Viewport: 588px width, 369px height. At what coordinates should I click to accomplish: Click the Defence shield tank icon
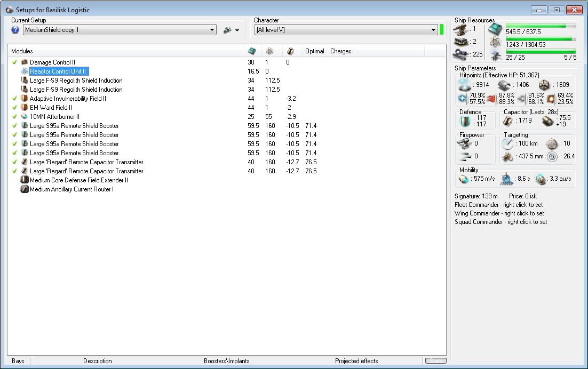[x=465, y=121]
